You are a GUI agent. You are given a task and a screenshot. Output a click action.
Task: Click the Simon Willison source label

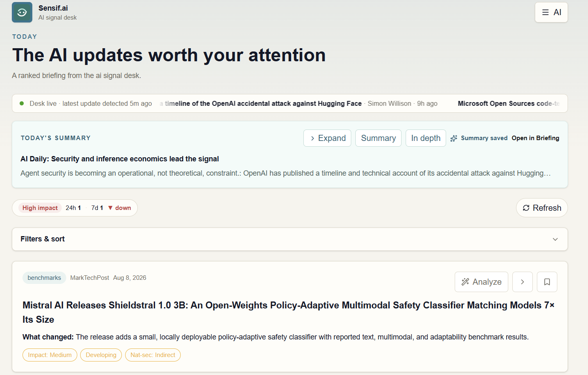point(389,104)
